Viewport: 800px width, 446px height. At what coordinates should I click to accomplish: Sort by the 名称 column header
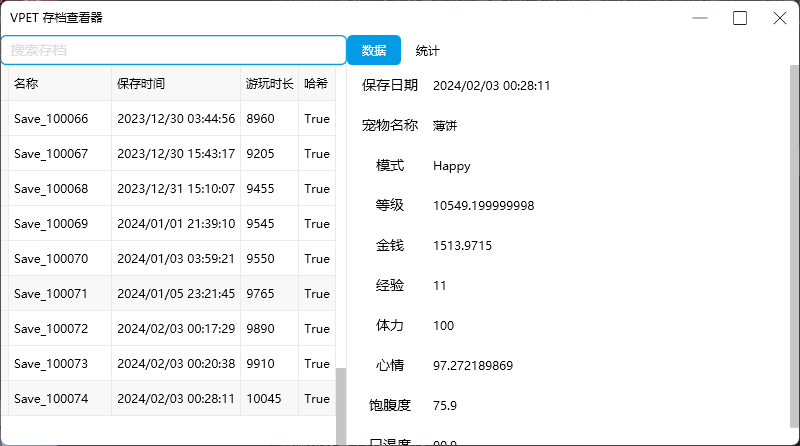(x=60, y=84)
